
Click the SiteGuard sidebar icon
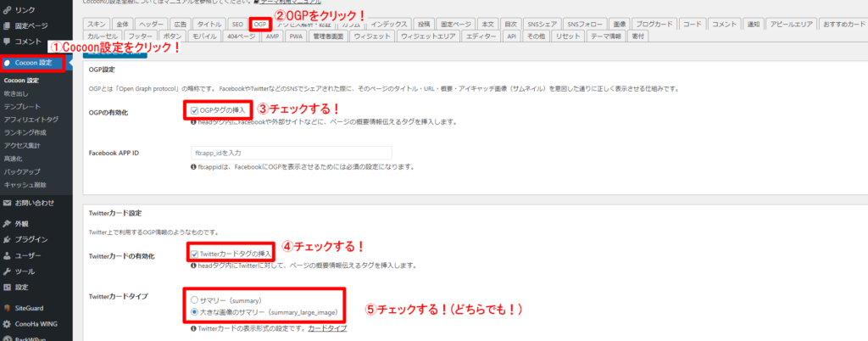(7, 307)
